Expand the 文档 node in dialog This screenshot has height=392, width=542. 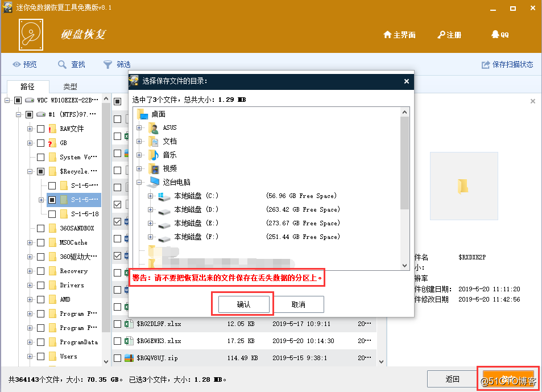[139, 142]
